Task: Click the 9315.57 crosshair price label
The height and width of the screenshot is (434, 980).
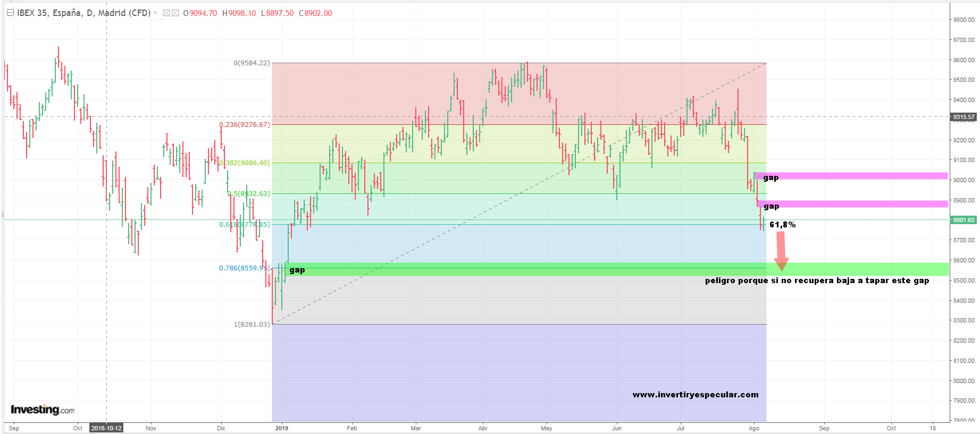Action: coord(963,117)
